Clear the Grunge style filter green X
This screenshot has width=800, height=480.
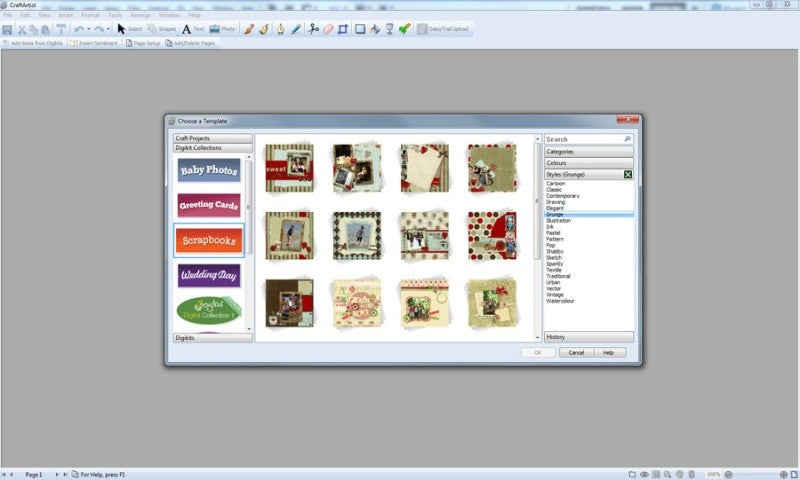click(x=628, y=174)
